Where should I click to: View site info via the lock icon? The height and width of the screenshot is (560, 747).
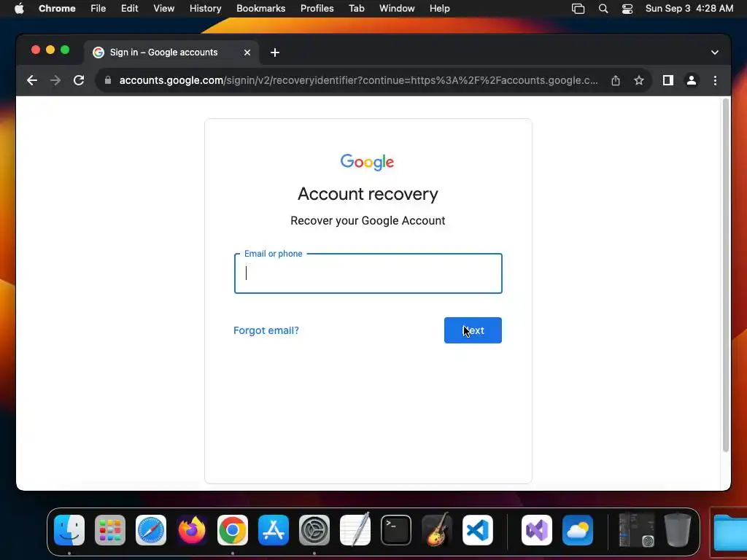(x=108, y=80)
